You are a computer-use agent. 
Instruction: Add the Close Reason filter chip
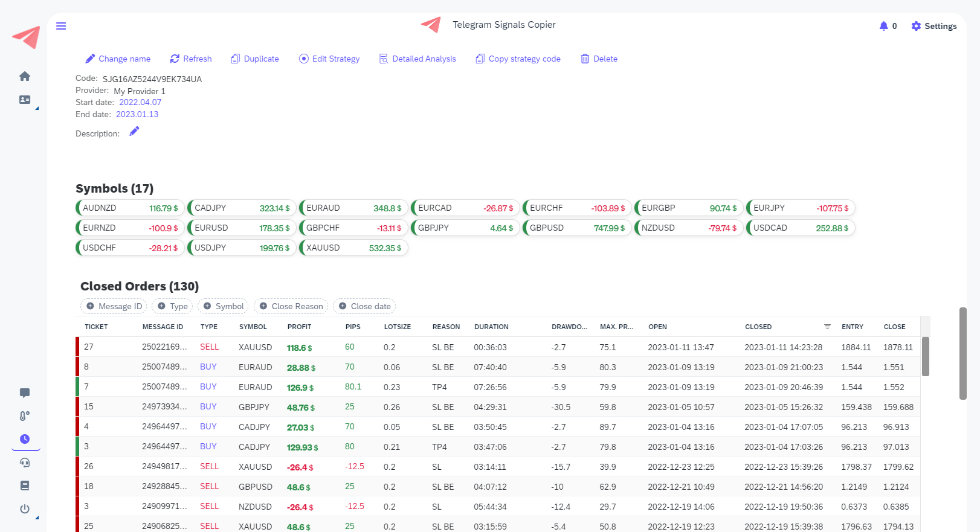[291, 306]
